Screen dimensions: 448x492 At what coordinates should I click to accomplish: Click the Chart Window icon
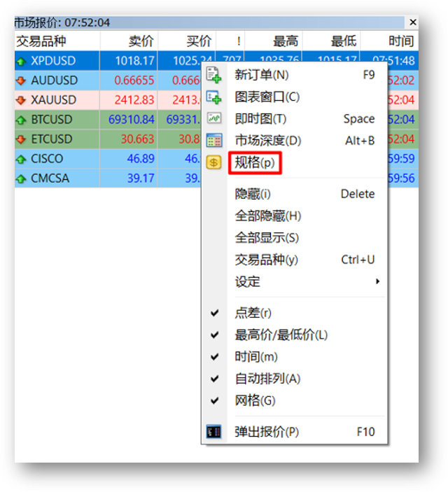[213, 97]
